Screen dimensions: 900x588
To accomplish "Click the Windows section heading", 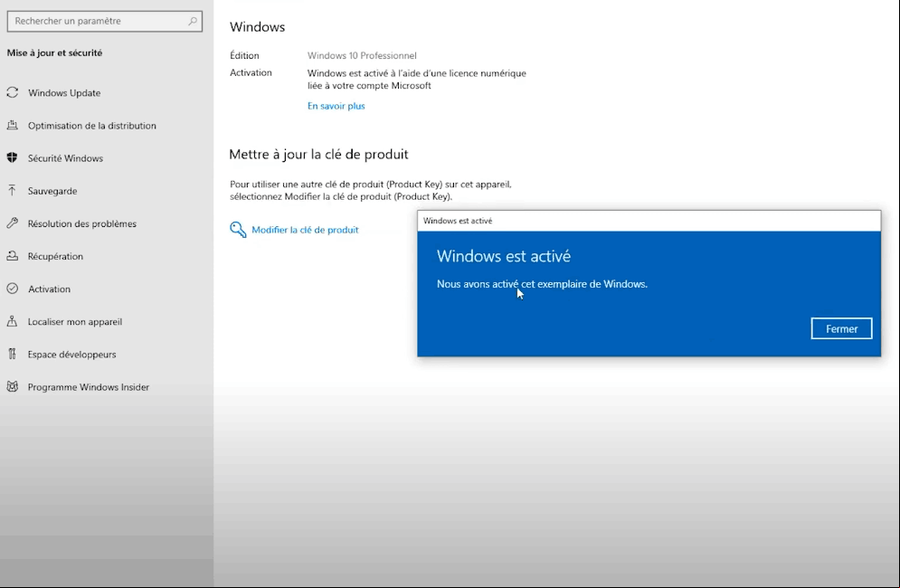I will pyautogui.click(x=257, y=27).
